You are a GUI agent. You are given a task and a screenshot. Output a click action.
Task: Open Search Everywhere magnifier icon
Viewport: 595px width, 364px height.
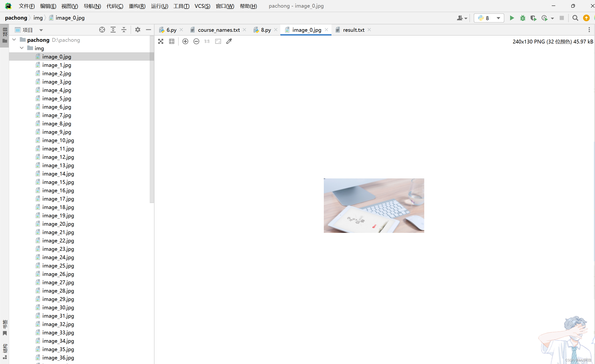click(575, 18)
